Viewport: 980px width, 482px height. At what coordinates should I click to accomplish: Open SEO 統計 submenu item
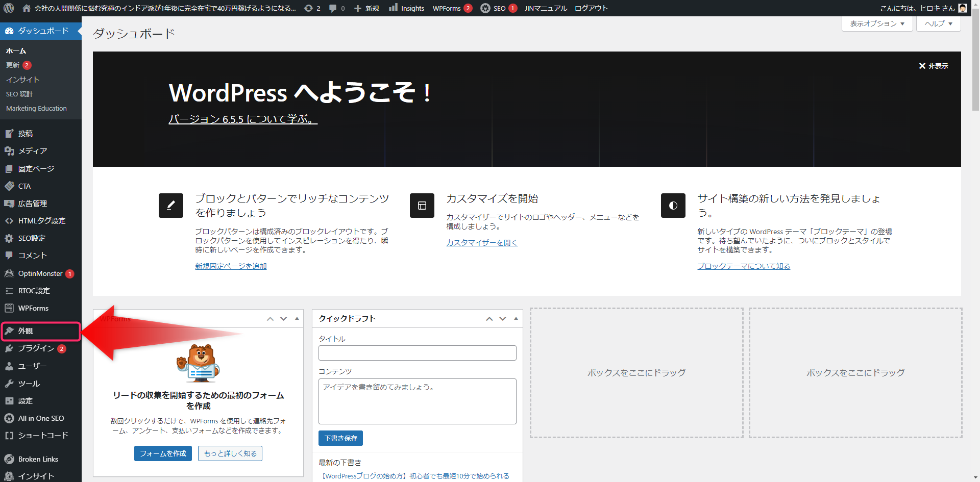click(19, 94)
